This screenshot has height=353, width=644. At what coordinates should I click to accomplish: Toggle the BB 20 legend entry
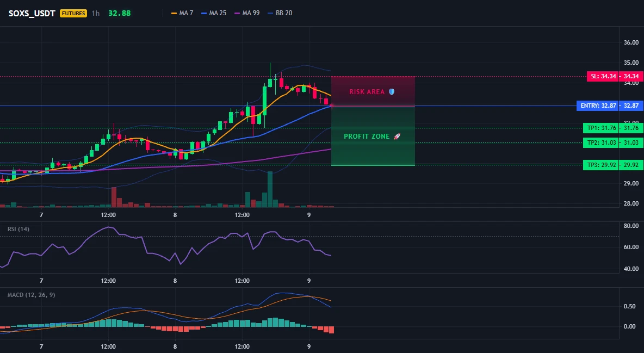(280, 13)
